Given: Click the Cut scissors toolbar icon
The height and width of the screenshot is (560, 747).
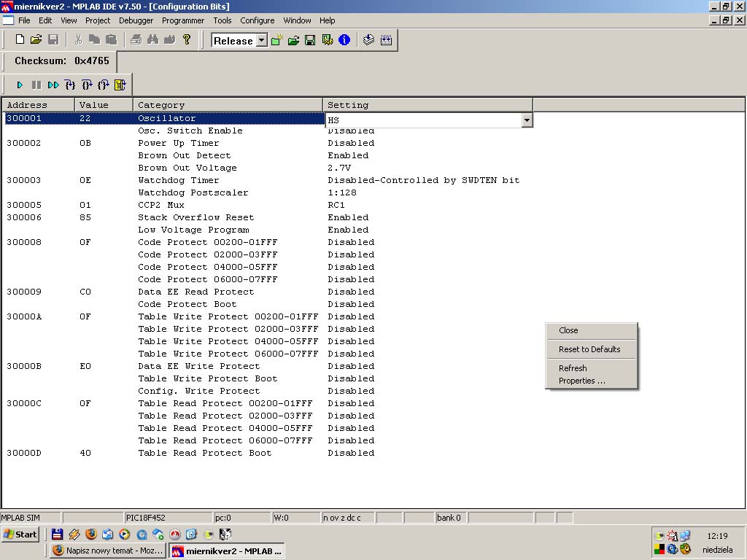Looking at the screenshot, I should (78, 39).
